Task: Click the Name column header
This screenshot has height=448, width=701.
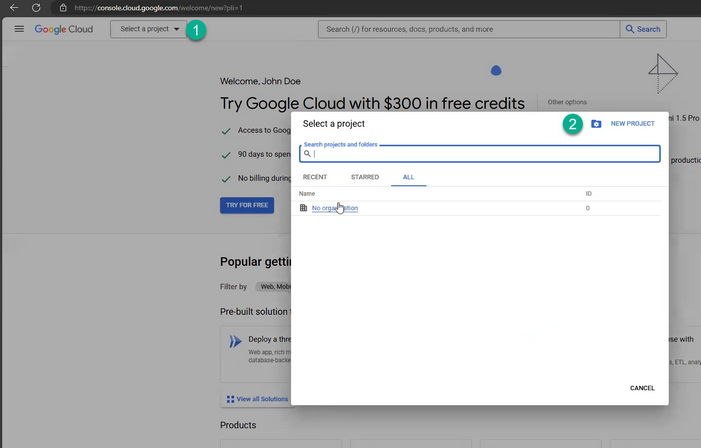Action: [x=307, y=194]
